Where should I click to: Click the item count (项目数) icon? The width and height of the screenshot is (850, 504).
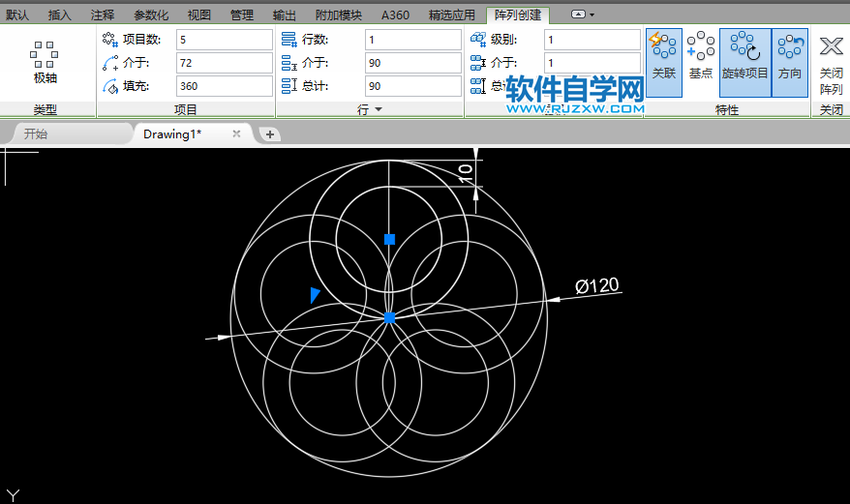(x=110, y=40)
